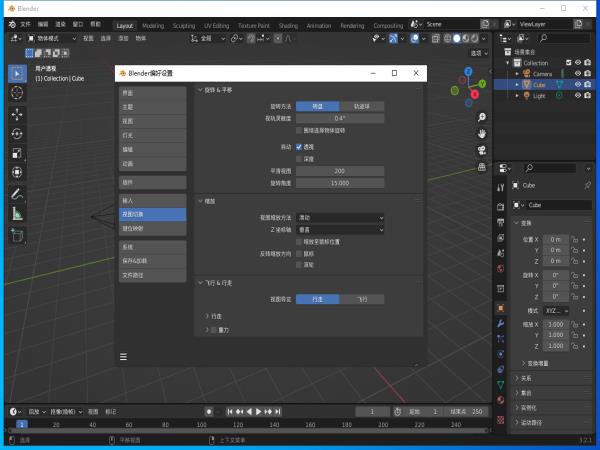The height and width of the screenshot is (450, 600).
Task: Select the Rotate tool in the viewport toolbar
Action: tap(17, 133)
